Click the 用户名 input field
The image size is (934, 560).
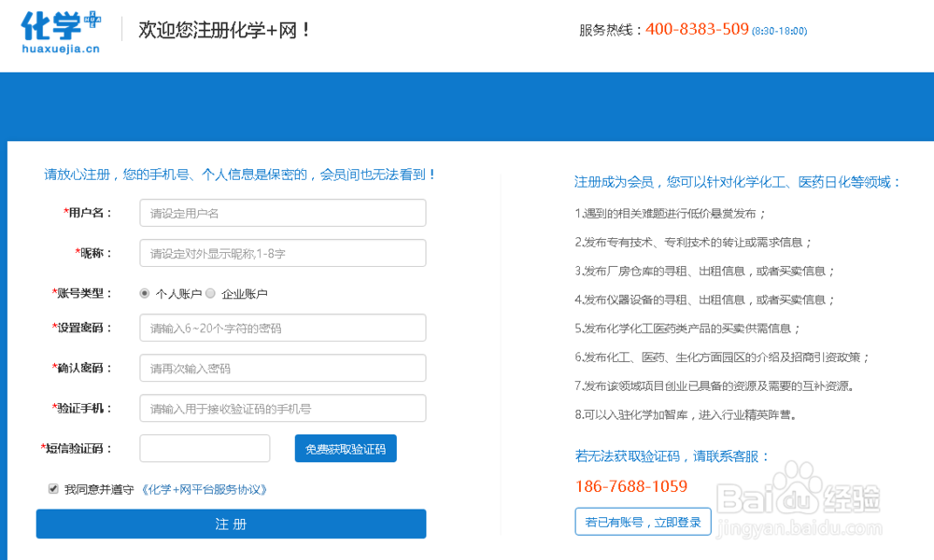point(283,213)
